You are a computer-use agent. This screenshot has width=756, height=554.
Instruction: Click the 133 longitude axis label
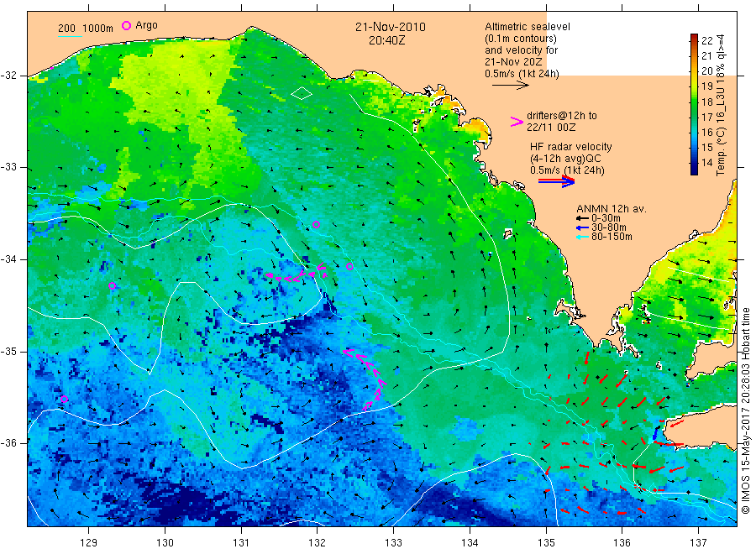393,543
